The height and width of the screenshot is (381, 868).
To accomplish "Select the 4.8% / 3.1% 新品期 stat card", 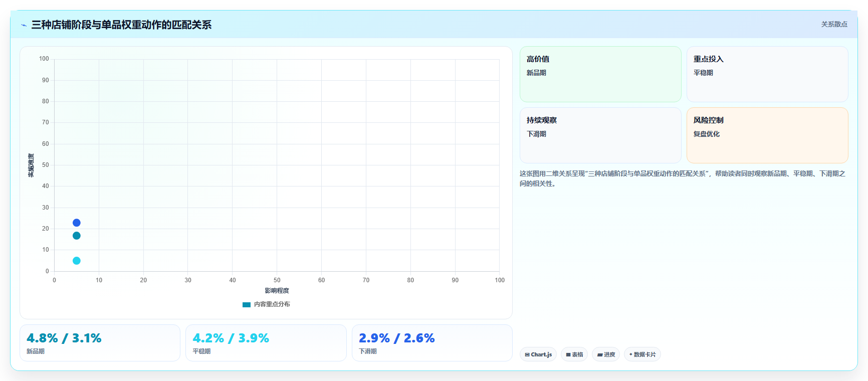I will pyautogui.click(x=100, y=343).
